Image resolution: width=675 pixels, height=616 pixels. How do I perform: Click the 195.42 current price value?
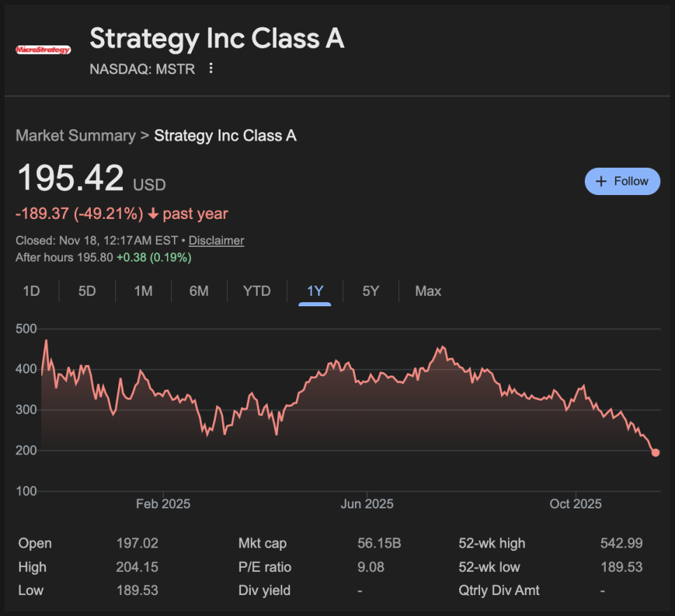pyautogui.click(x=71, y=178)
